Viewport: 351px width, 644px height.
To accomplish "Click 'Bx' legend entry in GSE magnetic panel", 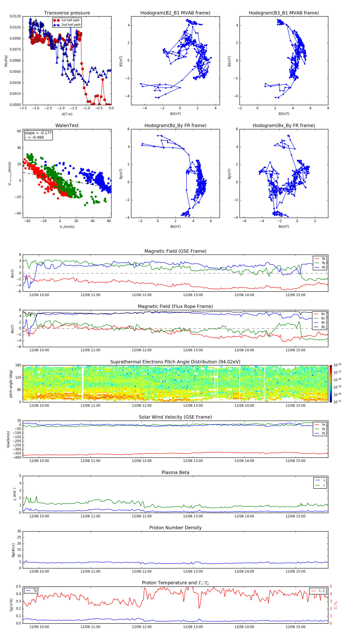I will [x=320, y=259].
